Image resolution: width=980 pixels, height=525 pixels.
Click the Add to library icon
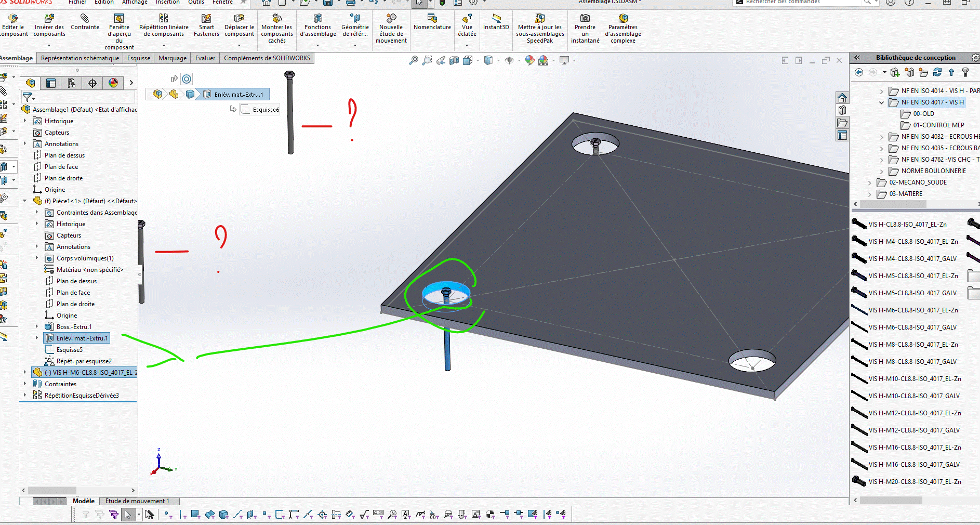tap(895, 72)
